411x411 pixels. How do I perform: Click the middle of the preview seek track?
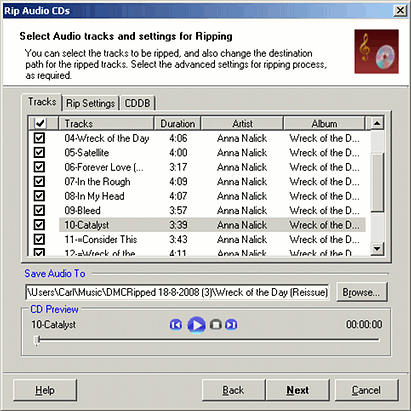click(x=208, y=340)
